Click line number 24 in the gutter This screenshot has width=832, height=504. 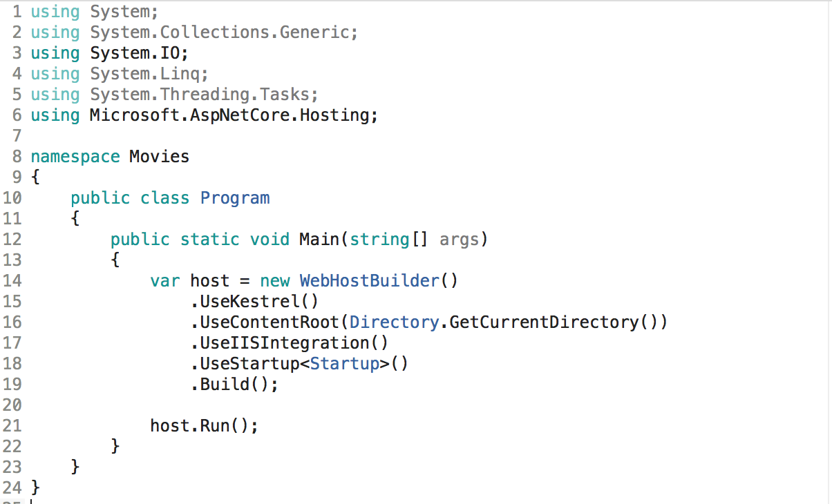12,488
